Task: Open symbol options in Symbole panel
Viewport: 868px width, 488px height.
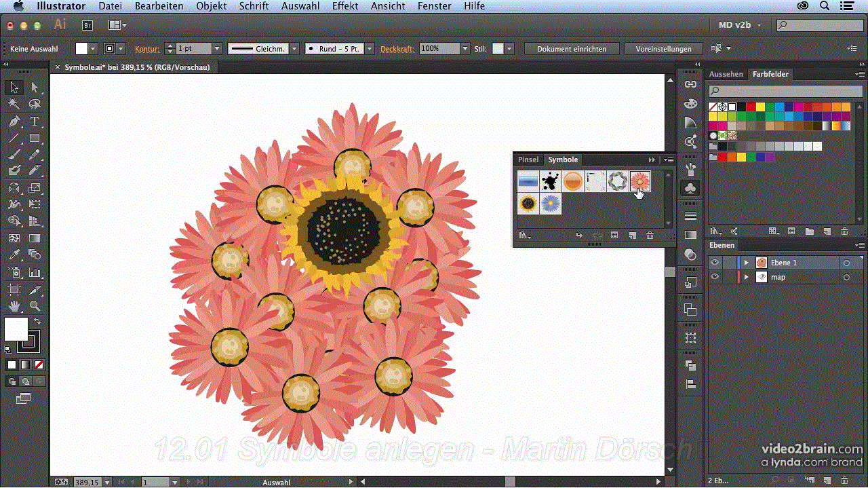Action: point(614,236)
